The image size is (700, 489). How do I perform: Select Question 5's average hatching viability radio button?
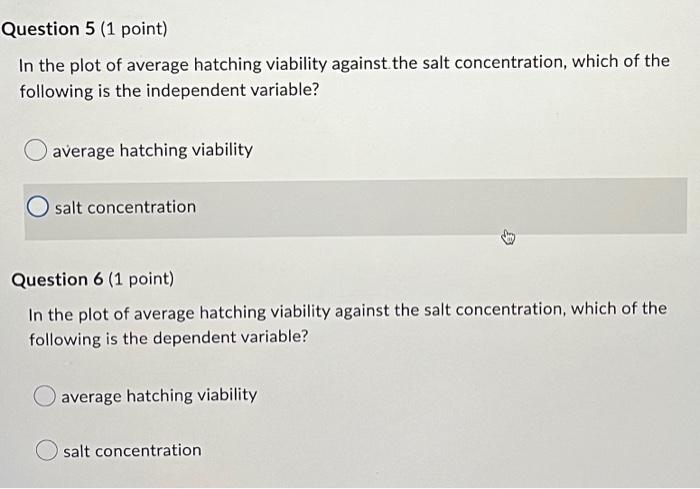[35, 150]
